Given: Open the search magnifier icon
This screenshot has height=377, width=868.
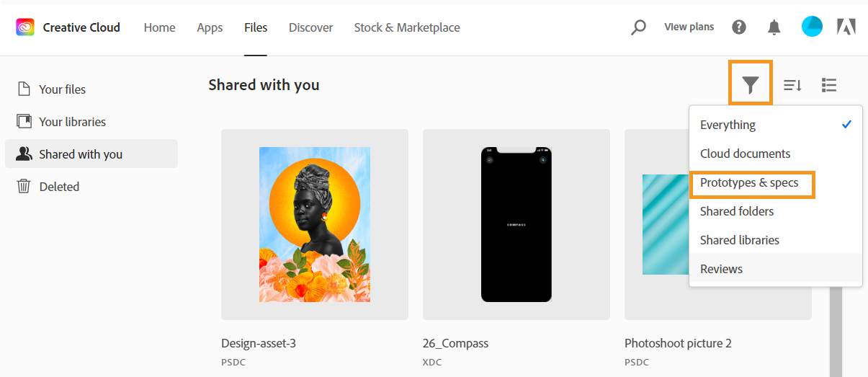Looking at the screenshot, I should [638, 27].
